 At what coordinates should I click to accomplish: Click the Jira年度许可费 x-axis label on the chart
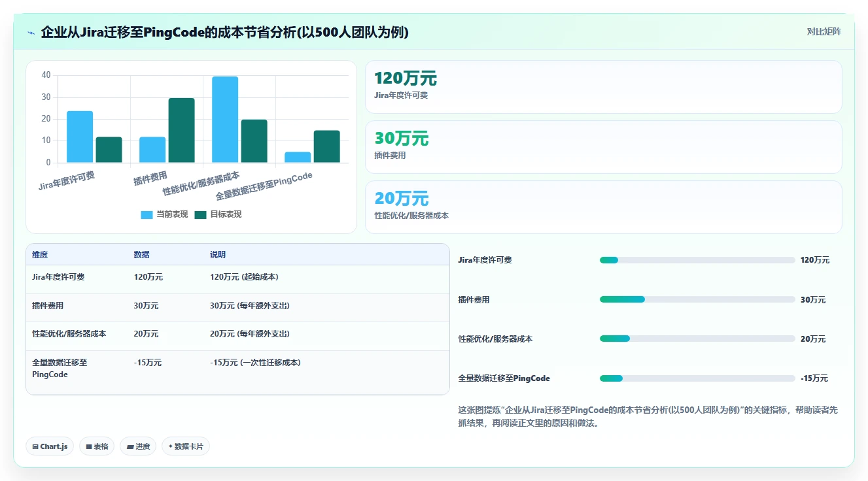point(67,181)
